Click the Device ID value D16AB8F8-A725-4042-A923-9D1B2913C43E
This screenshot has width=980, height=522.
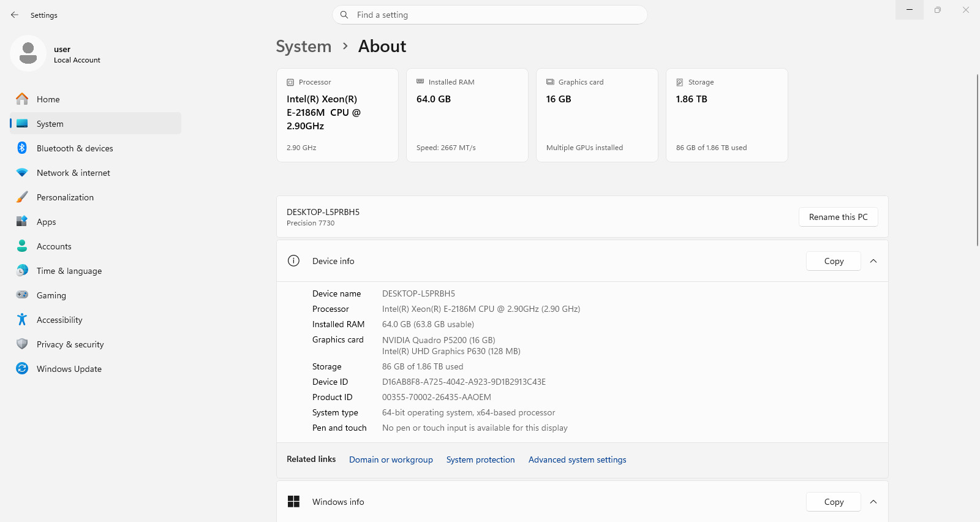coord(464,382)
